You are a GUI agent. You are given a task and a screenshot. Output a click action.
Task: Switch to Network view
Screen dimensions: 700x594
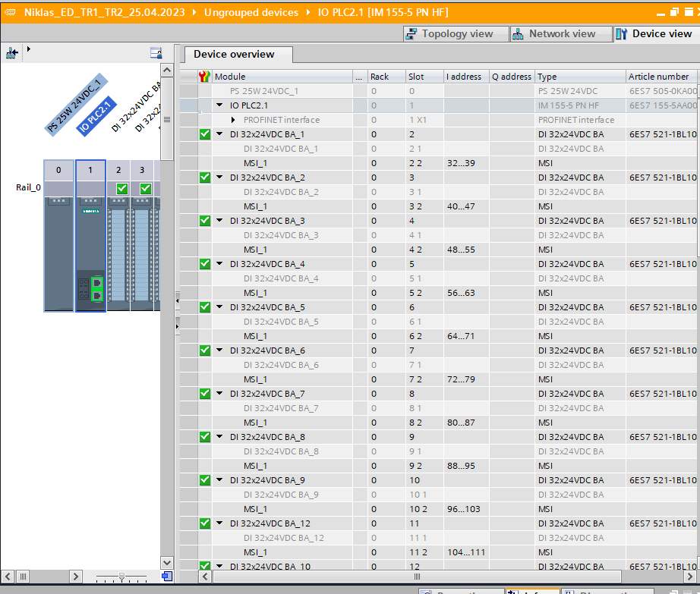561,34
